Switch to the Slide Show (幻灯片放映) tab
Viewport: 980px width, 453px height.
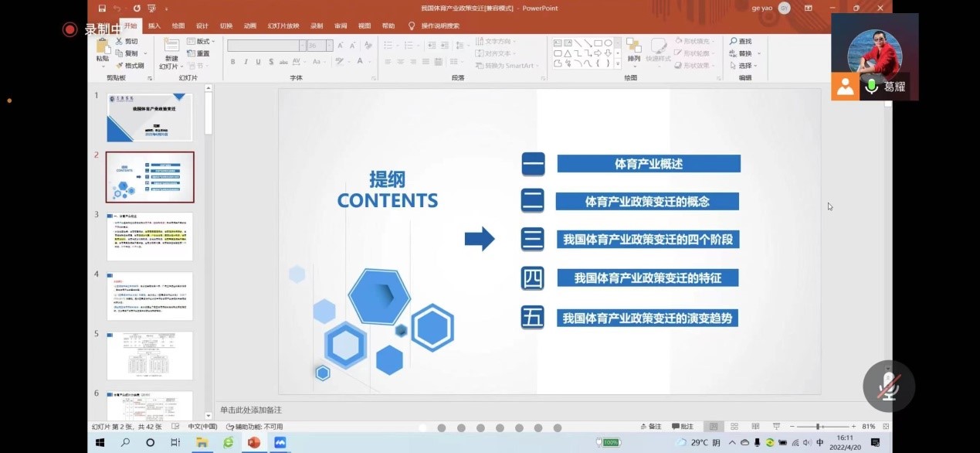tap(283, 26)
